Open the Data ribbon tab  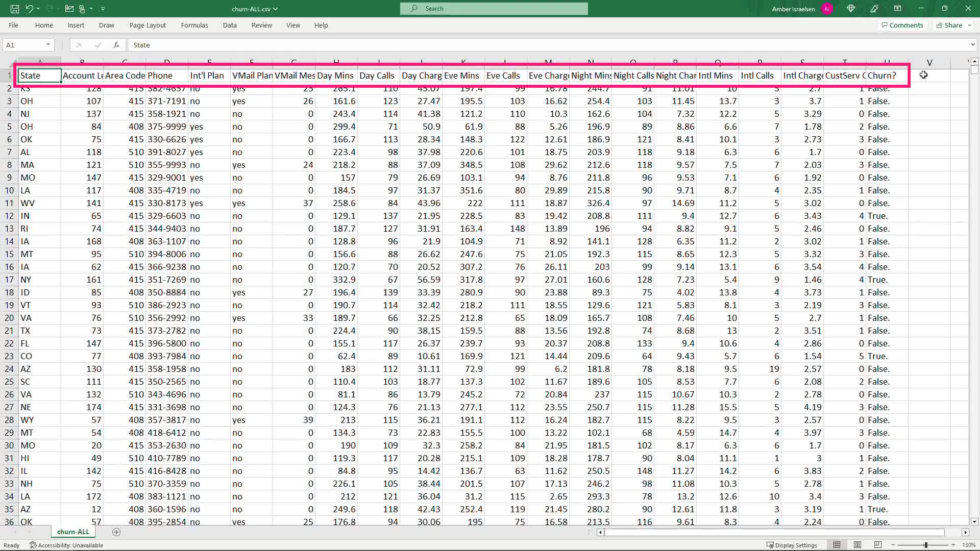(x=230, y=25)
